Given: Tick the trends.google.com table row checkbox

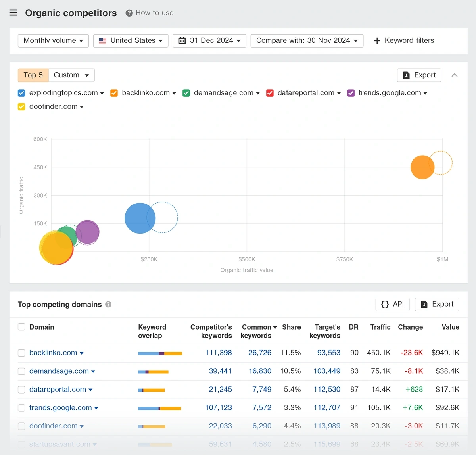Looking at the screenshot, I should (21, 408).
